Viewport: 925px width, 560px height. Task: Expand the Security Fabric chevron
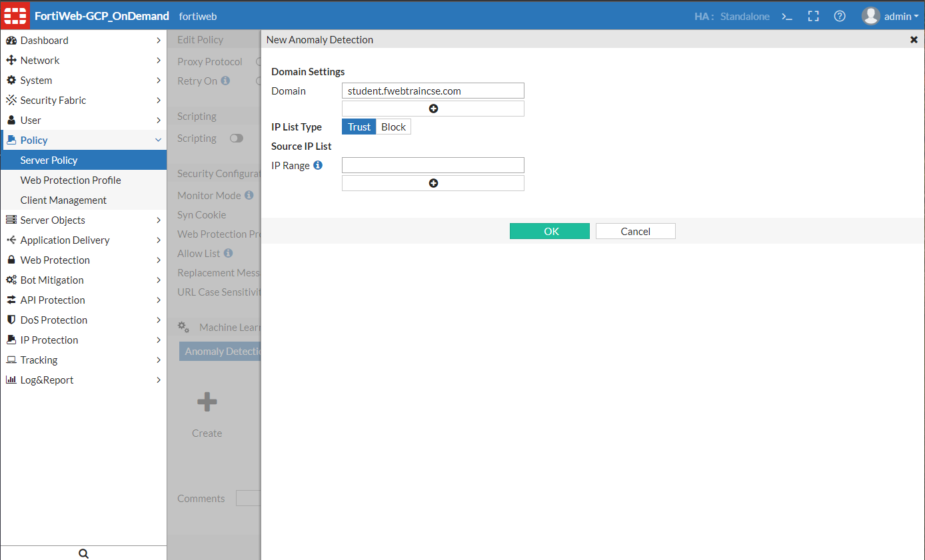pyautogui.click(x=159, y=101)
